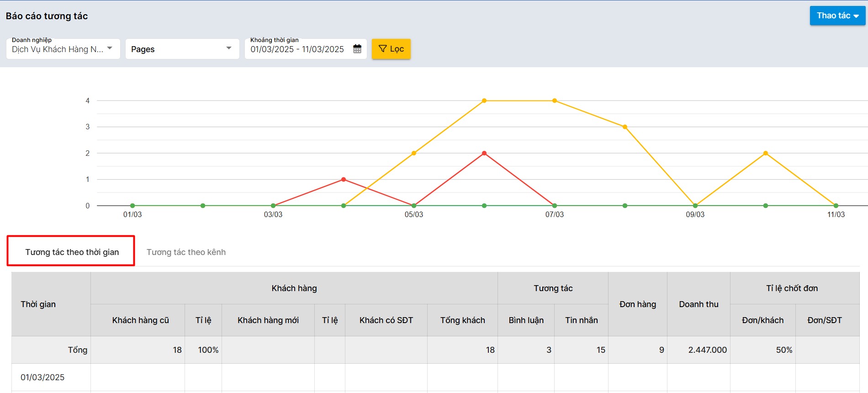Image resolution: width=868 pixels, height=393 pixels.
Task: Open the Thao tác actions dropdown
Action: pyautogui.click(x=837, y=16)
